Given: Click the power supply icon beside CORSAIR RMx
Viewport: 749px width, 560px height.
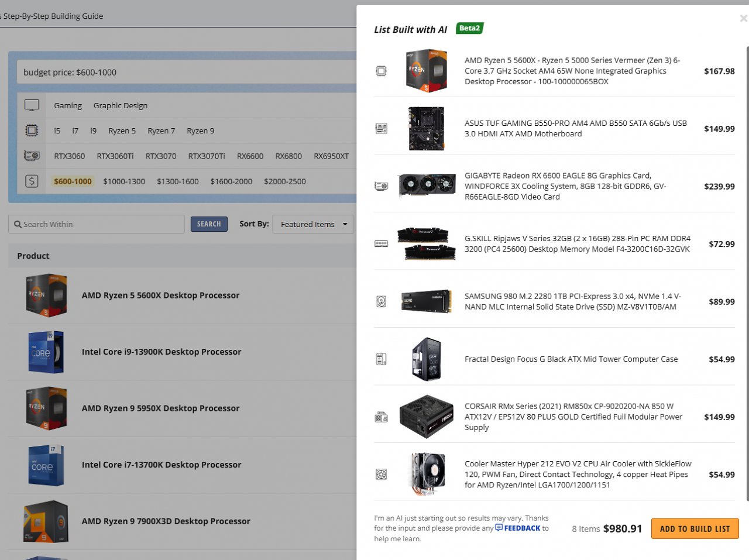Looking at the screenshot, I should pos(381,417).
